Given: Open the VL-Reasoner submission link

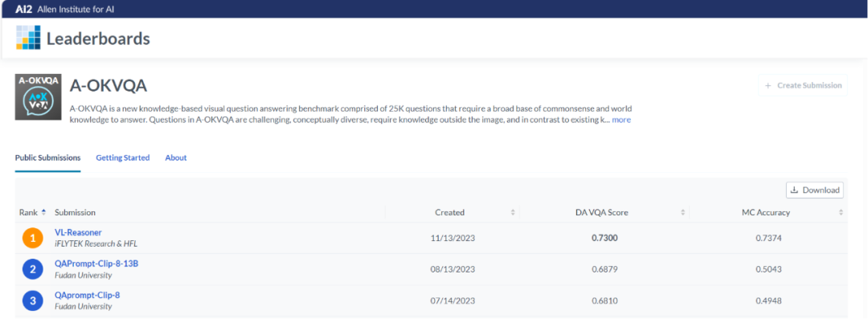Looking at the screenshot, I should pyautogui.click(x=78, y=232).
